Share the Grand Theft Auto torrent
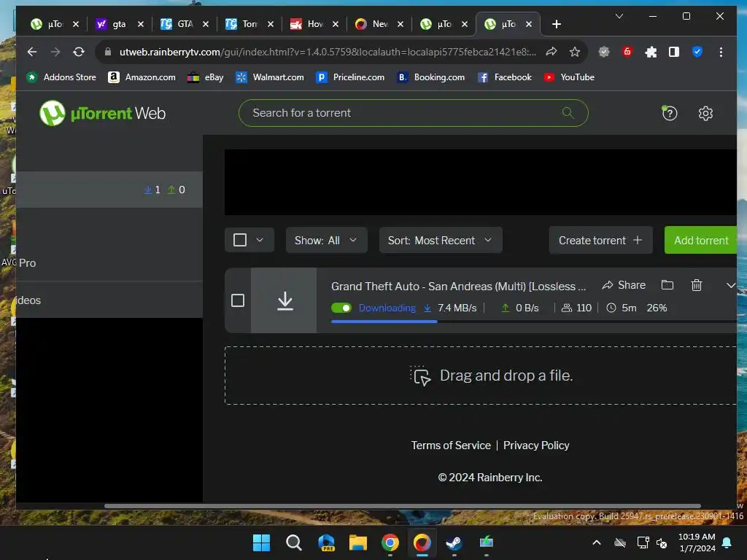The height and width of the screenshot is (560, 747). click(624, 285)
